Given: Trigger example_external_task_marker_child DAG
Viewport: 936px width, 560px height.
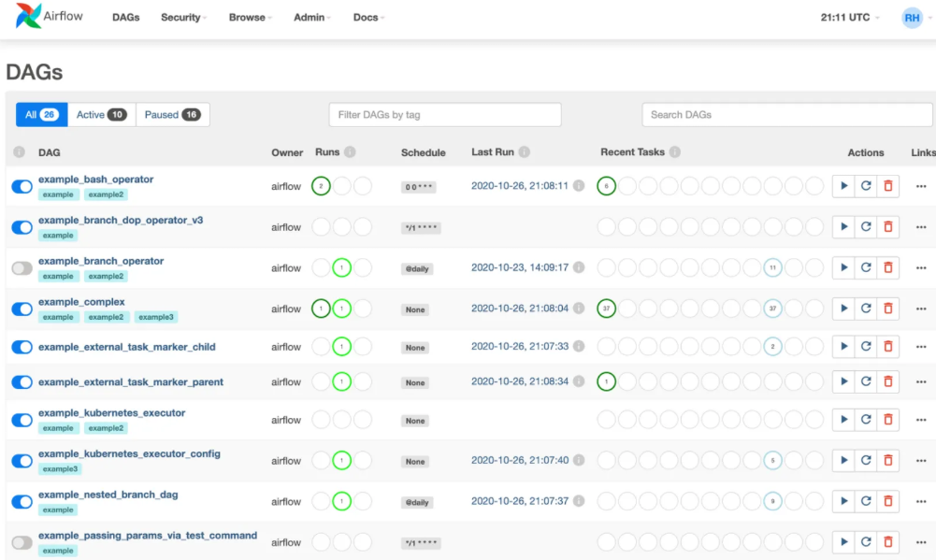Looking at the screenshot, I should (x=843, y=346).
